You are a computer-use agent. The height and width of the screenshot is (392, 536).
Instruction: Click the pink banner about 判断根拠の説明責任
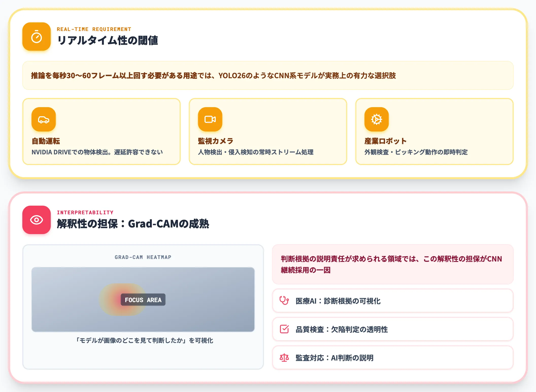[393, 264]
